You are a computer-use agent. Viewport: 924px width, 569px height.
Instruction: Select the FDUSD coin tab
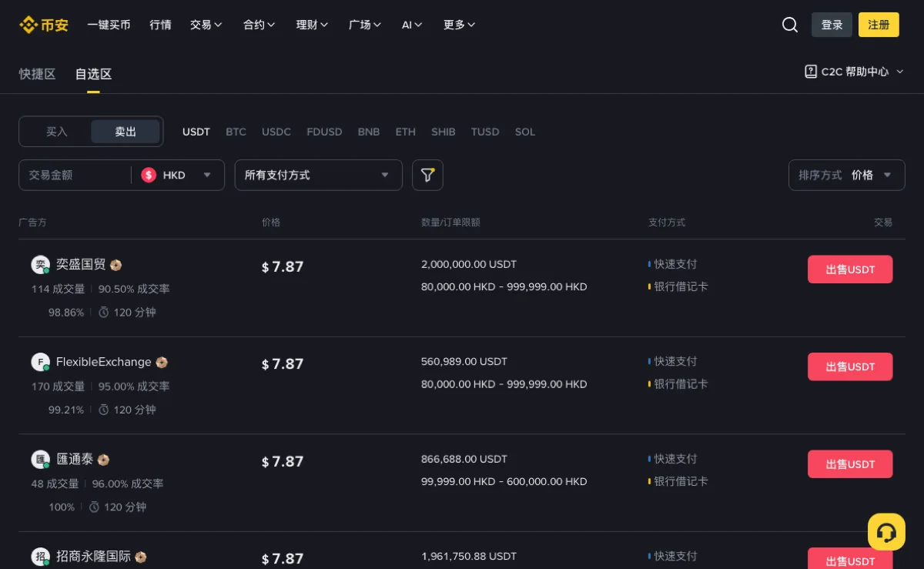click(x=324, y=132)
